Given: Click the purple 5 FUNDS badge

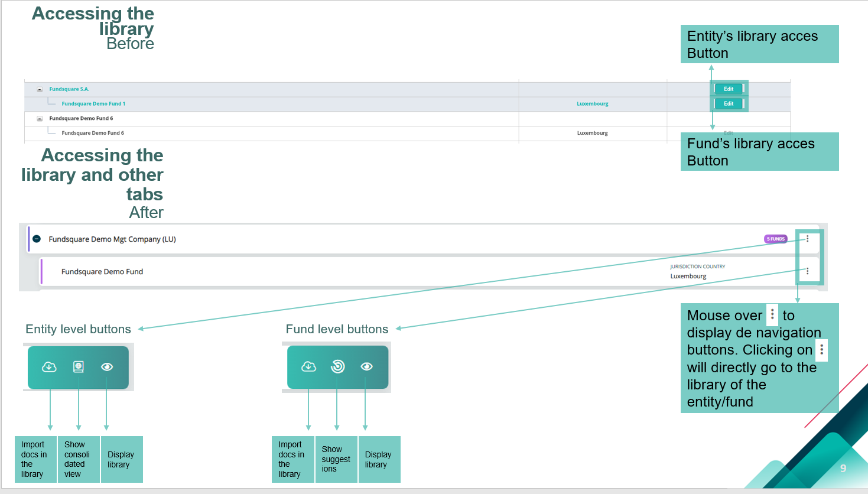Looking at the screenshot, I should pos(776,239).
